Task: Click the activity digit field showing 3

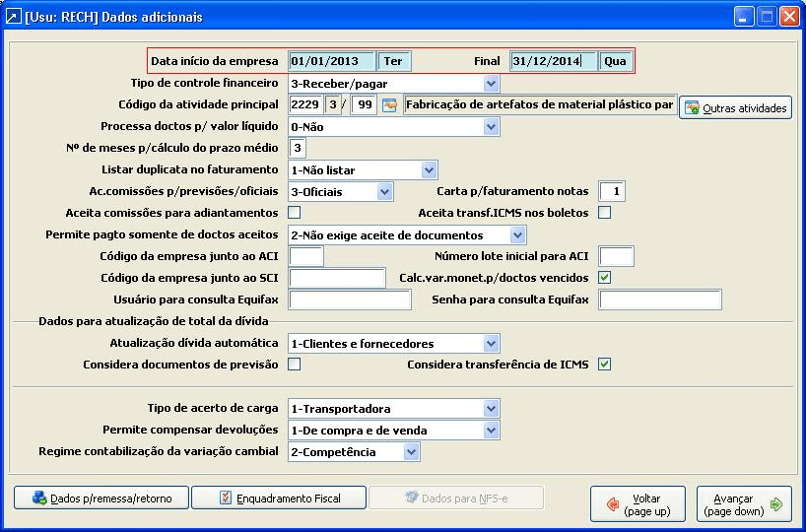Action: [x=333, y=104]
